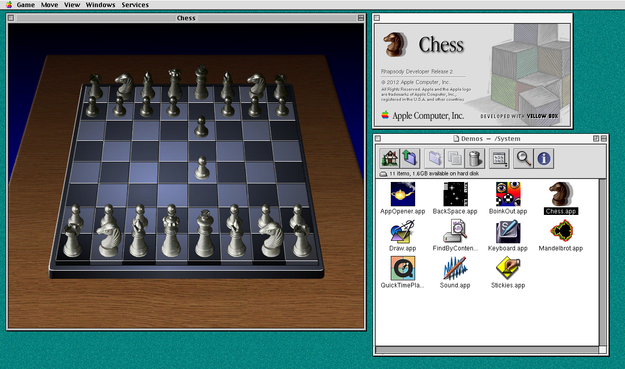Click the Chess window close box
This screenshot has width=625, height=369.
coord(11,18)
